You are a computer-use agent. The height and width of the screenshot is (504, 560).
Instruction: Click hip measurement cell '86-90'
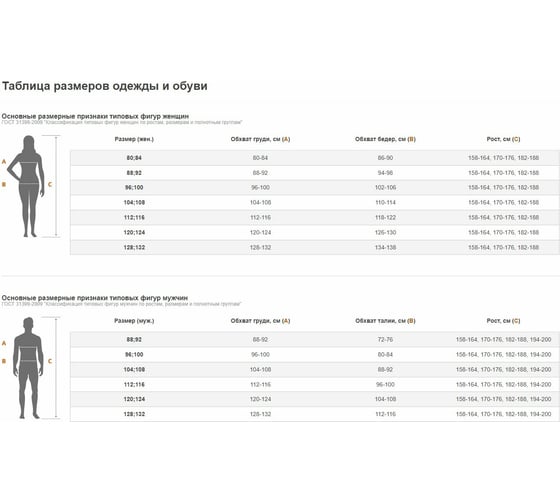coord(385,158)
